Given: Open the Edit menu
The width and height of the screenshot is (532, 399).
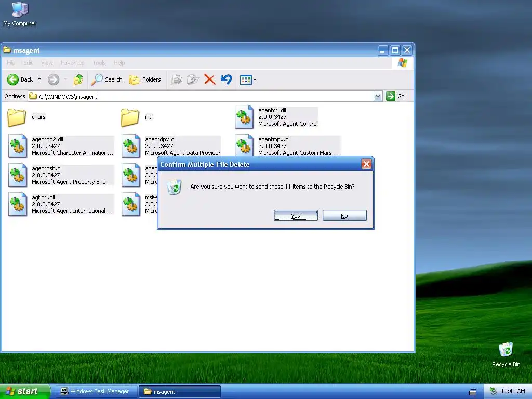Looking at the screenshot, I should [x=28, y=63].
